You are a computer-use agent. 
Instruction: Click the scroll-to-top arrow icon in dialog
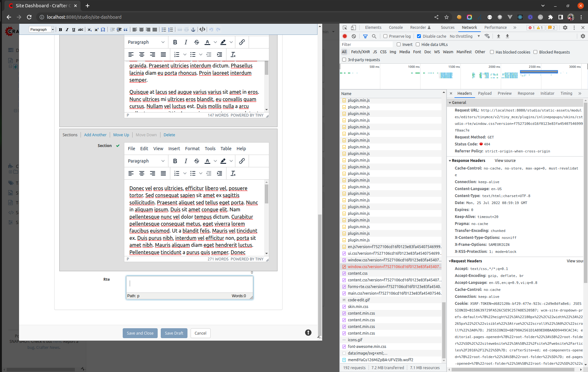coord(308,332)
